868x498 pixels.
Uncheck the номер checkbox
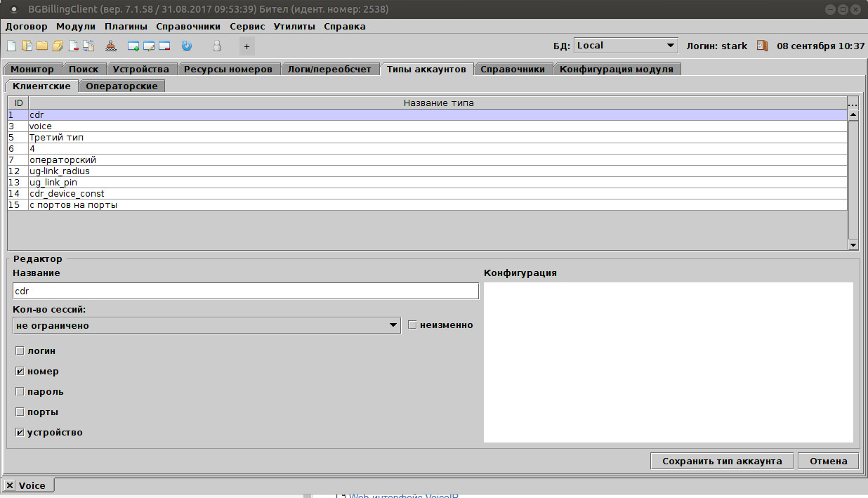(x=20, y=371)
